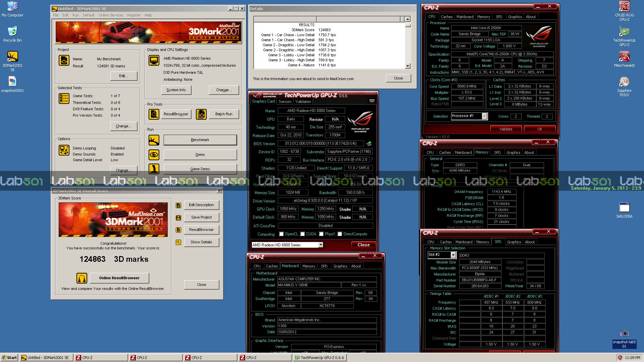Click the Validate button in CPU-Z
This screenshot has height=362, width=644.
[x=506, y=129]
